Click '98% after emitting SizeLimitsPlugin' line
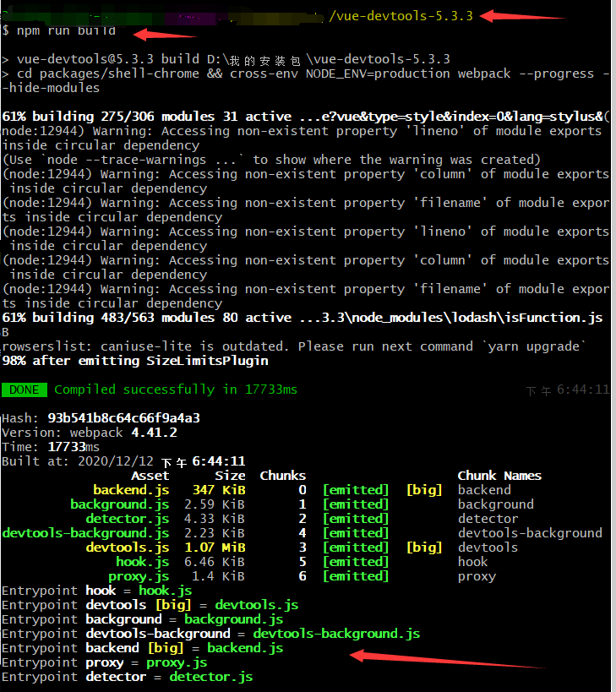 point(135,361)
